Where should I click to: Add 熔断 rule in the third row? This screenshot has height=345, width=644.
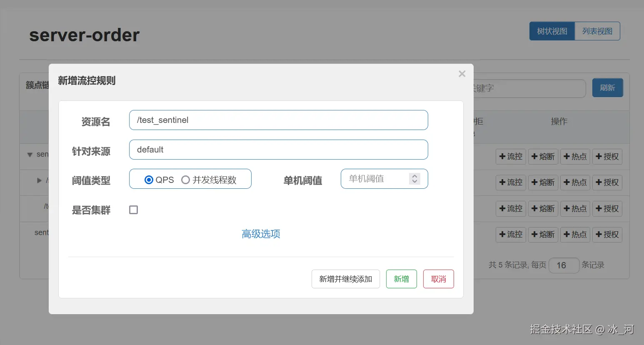[x=543, y=209]
